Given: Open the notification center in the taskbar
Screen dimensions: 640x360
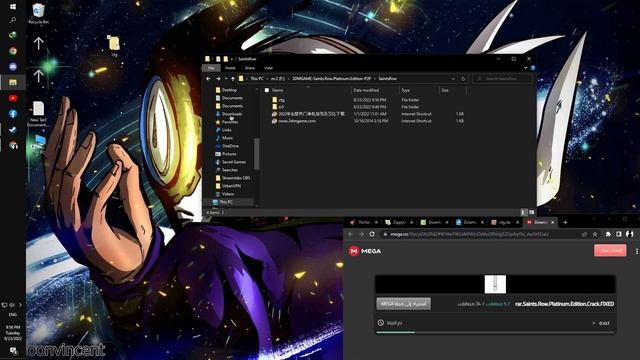Looking at the screenshot, I should [x=13, y=351].
